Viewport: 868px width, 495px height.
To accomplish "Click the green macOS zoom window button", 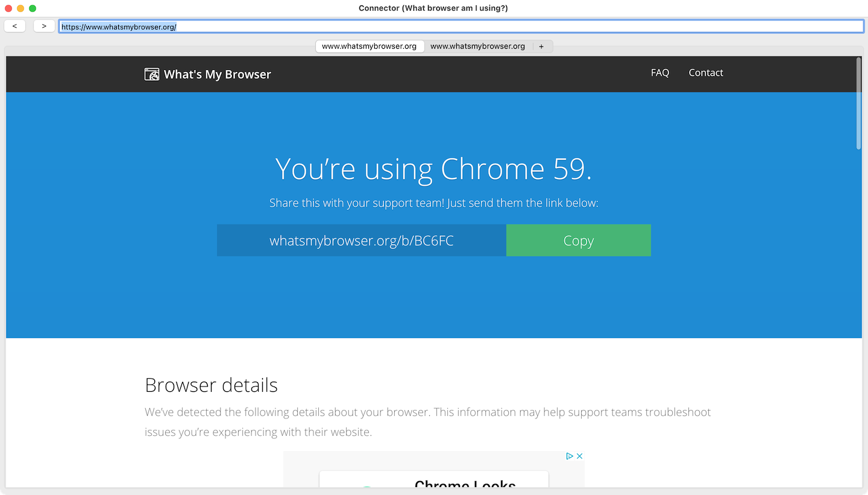I will point(33,8).
